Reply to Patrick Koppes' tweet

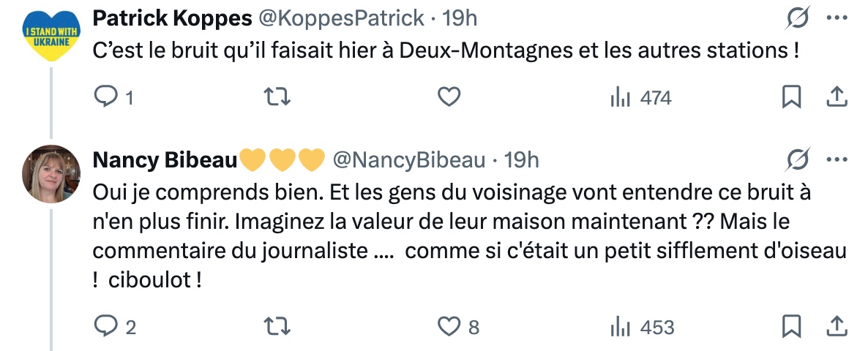click(x=107, y=97)
